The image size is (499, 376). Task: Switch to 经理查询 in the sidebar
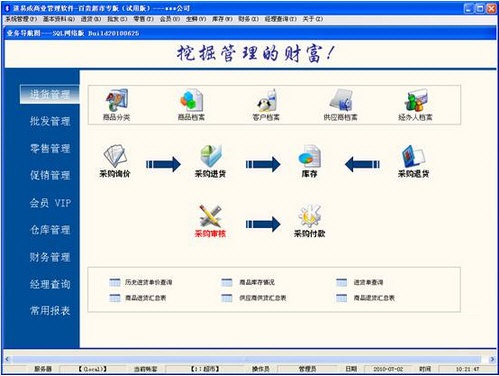(x=50, y=284)
